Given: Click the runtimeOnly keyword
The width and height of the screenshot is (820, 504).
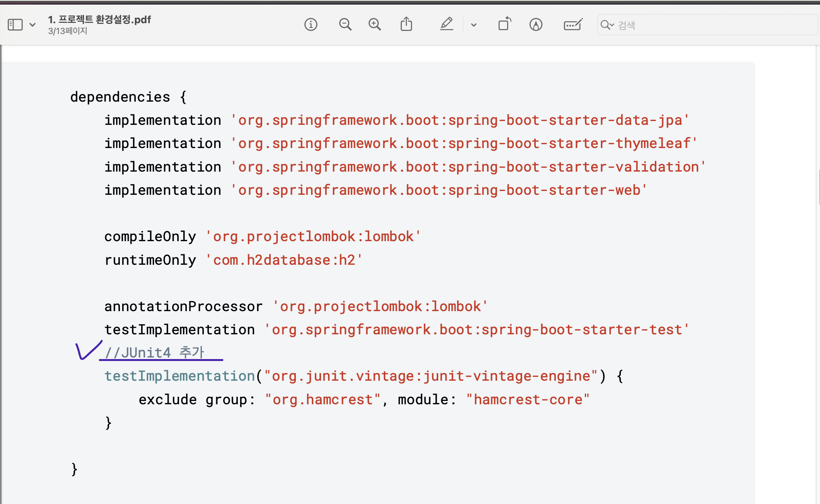Looking at the screenshot, I should coord(150,260).
